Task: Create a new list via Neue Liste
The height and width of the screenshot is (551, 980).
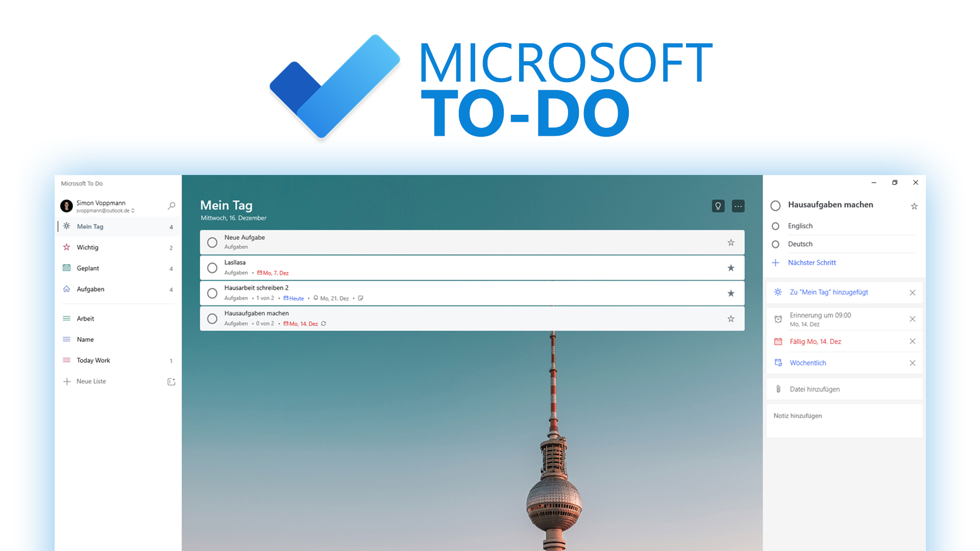Action: click(91, 381)
